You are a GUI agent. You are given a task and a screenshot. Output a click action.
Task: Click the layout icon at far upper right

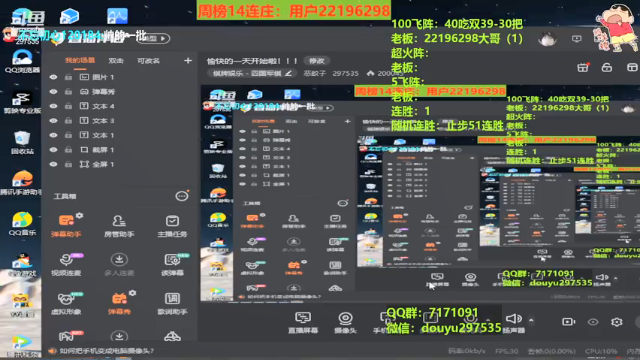pyautogui.click(x=632, y=67)
